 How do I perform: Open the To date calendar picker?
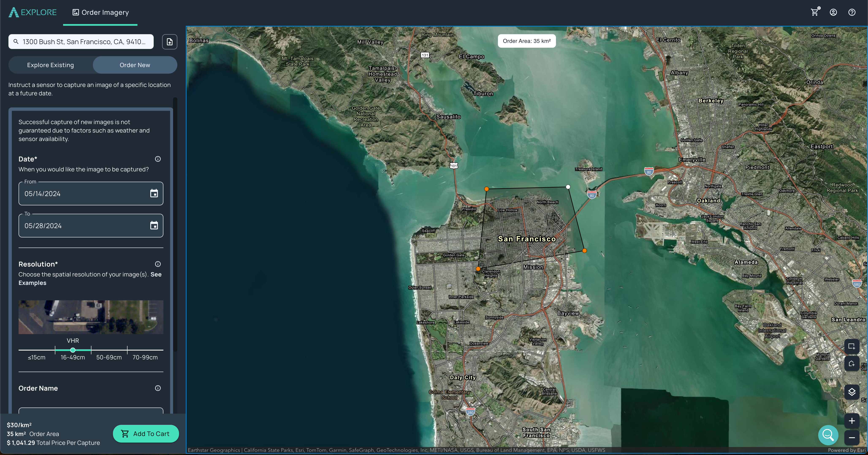[154, 226]
